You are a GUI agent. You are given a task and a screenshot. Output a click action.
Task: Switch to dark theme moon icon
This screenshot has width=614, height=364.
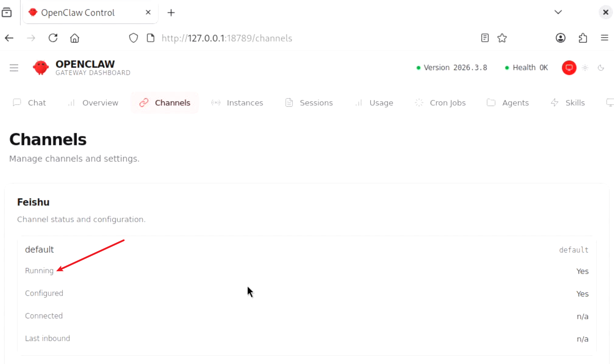(x=601, y=68)
